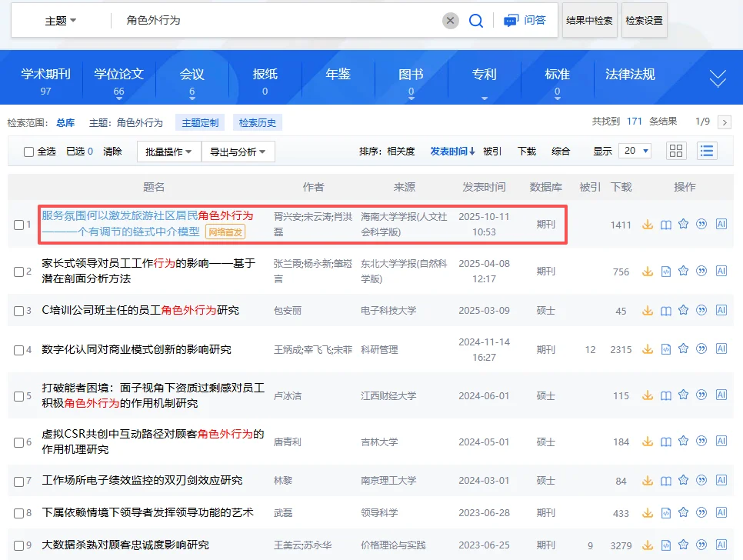Change the 显示 20 per page dropdown

pos(635,151)
